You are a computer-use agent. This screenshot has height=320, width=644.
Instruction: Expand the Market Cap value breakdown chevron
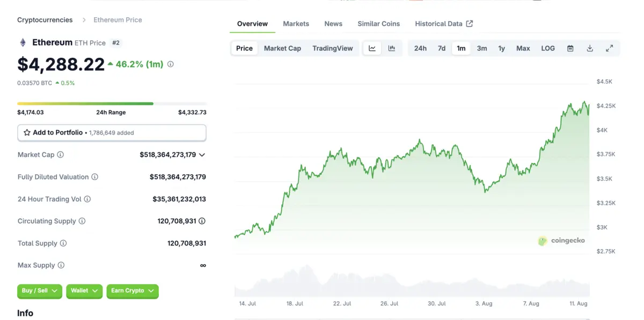(x=202, y=154)
